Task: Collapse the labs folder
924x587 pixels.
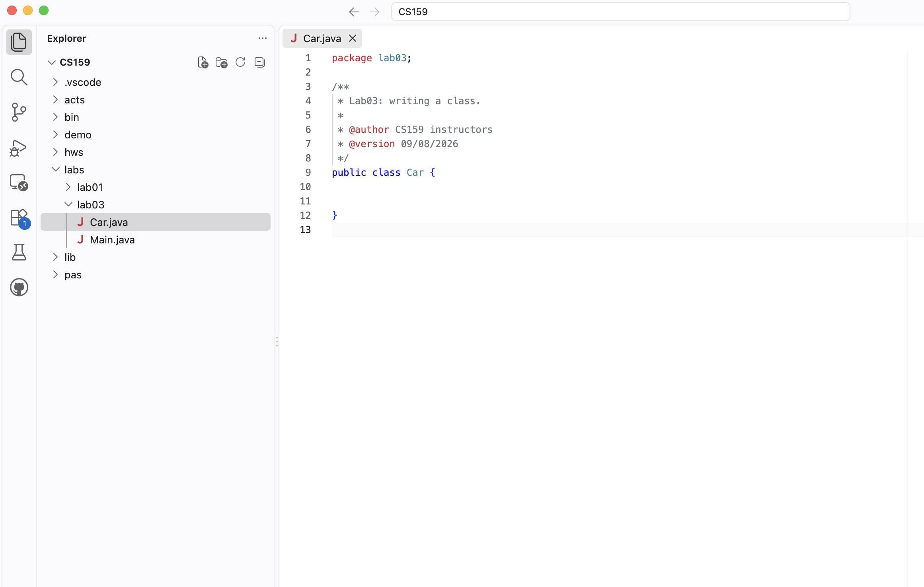Action: [x=55, y=169]
